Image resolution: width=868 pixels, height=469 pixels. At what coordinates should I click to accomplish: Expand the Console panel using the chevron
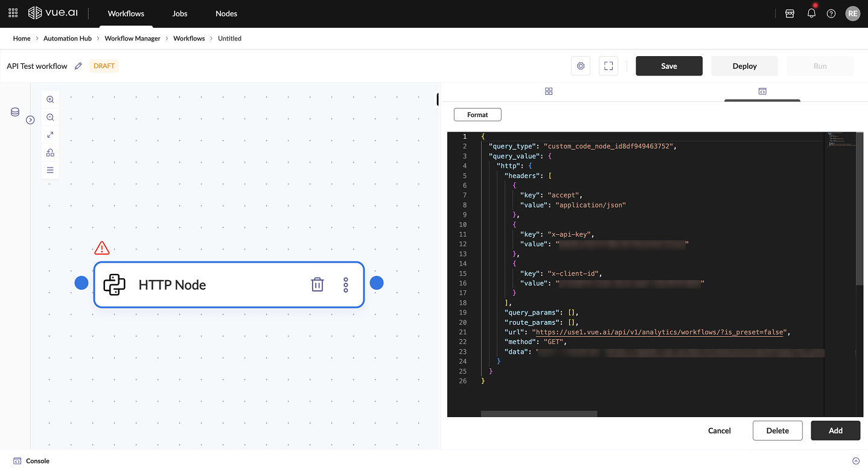pos(855,461)
